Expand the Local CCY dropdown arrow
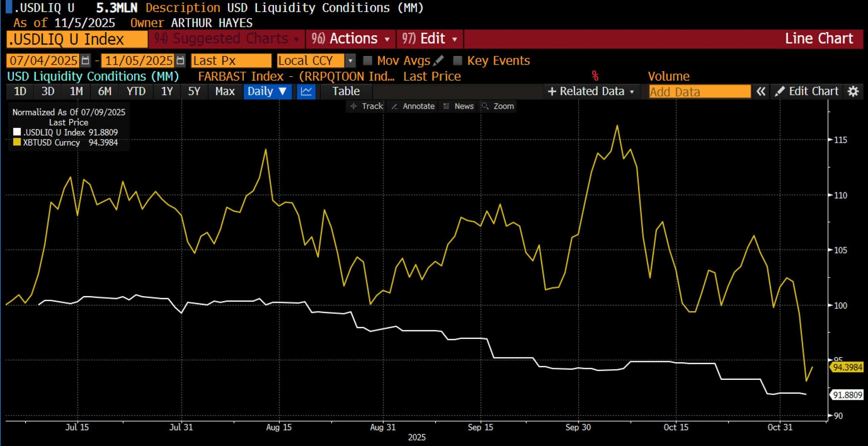The height and width of the screenshot is (446, 868). [350, 61]
